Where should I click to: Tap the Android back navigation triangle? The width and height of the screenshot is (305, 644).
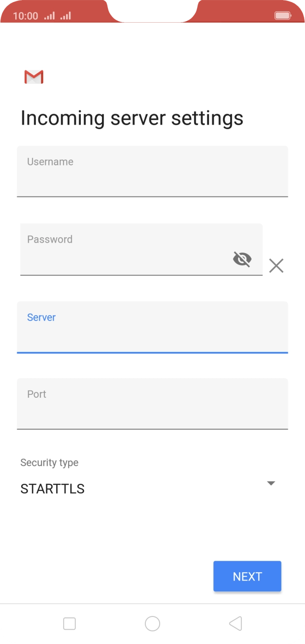[x=236, y=623]
